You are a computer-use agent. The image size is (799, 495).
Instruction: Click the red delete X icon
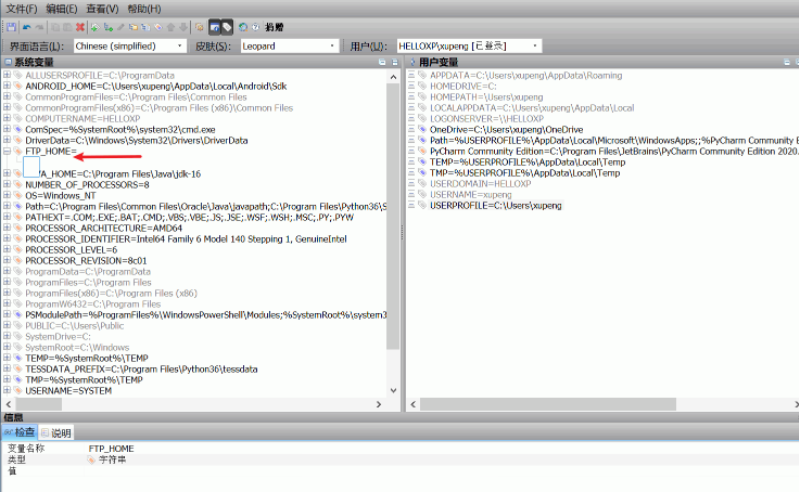point(80,27)
